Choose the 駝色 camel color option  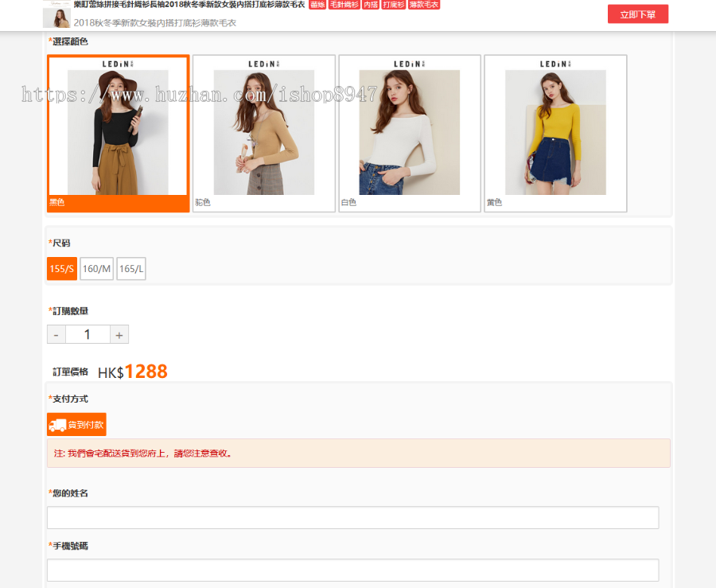[x=263, y=133]
